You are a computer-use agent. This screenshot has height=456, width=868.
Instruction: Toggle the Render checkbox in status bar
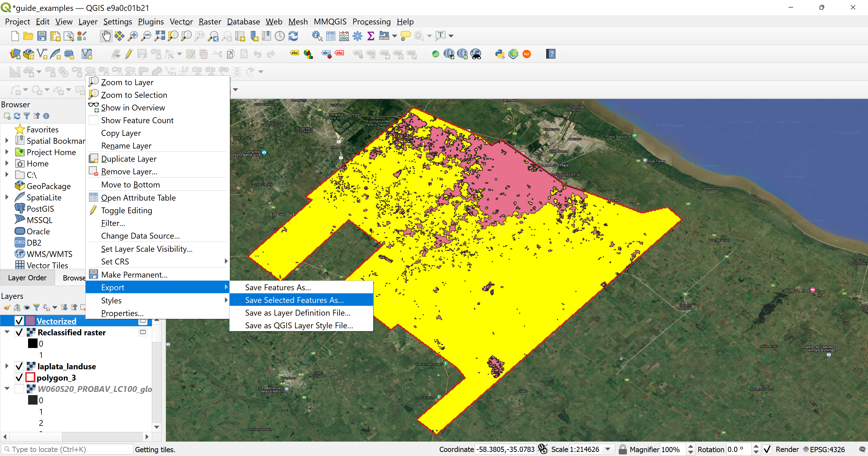click(767, 449)
